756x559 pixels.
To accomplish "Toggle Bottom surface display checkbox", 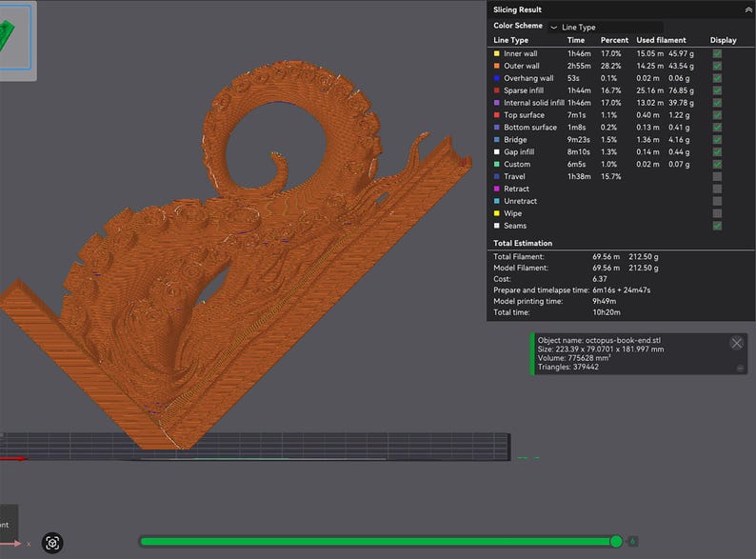I will 717,128.
